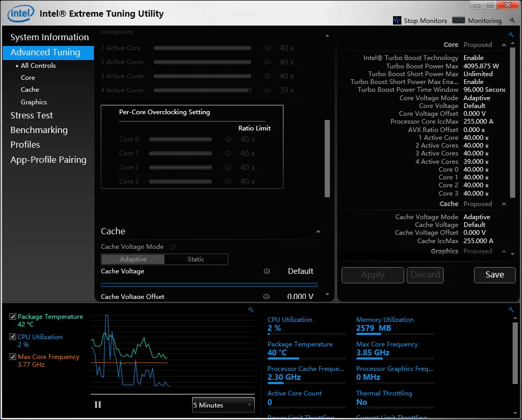Viewport: 522px width, 420px height.
Task: Click the Save button
Action: pyautogui.click(x=495, y=275)
